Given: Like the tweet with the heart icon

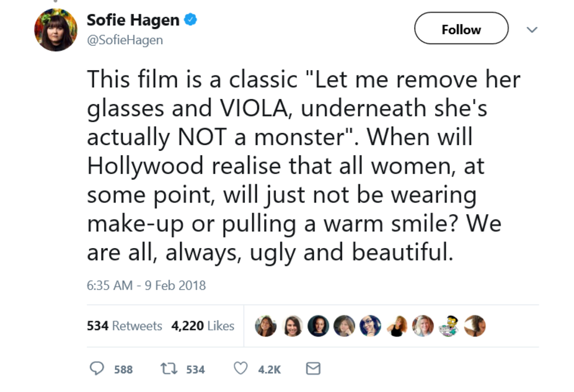Looking at the screenshot, I should [x=240, y=369].
